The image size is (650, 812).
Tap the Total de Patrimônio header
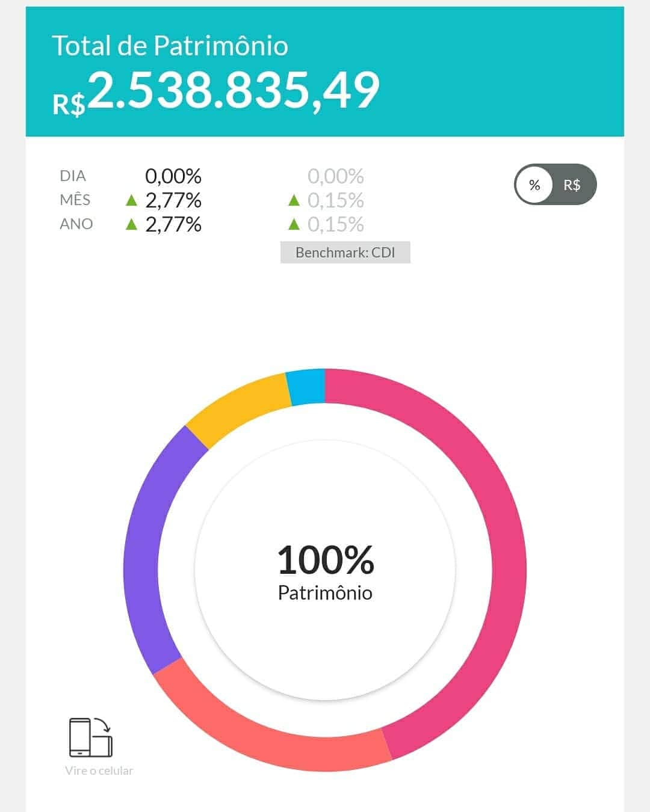[x=170, y=46]
